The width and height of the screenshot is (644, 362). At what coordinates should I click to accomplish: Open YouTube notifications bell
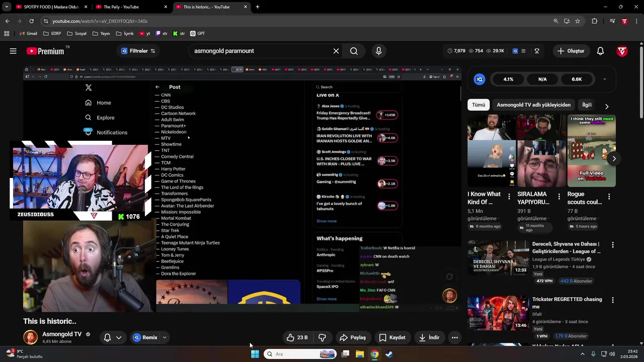600,51
